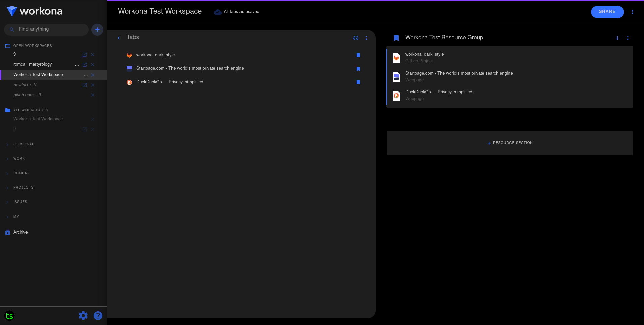
Task: Close the open workspace named 9
Action: pos(93,55)
